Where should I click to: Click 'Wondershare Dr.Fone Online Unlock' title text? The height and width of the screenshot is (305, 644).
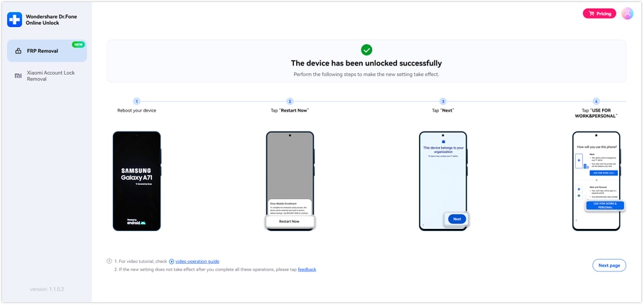pyautogui.click(x=51, y=20)
